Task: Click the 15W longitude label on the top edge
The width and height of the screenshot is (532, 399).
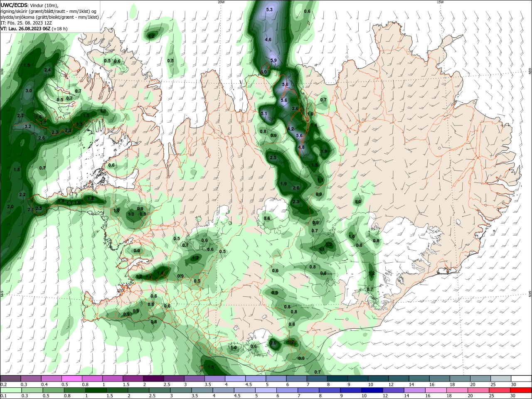Action: 441,2
